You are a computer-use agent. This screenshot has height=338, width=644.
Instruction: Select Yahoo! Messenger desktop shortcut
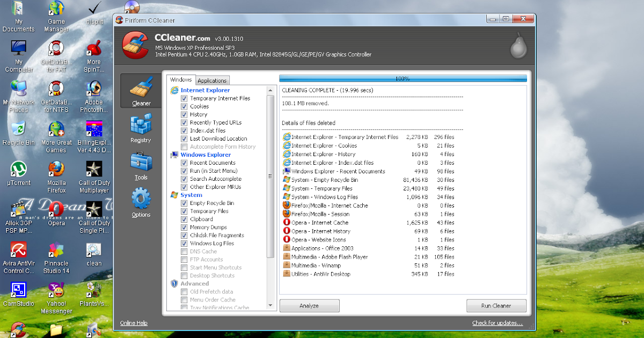(x=56, y=298)
